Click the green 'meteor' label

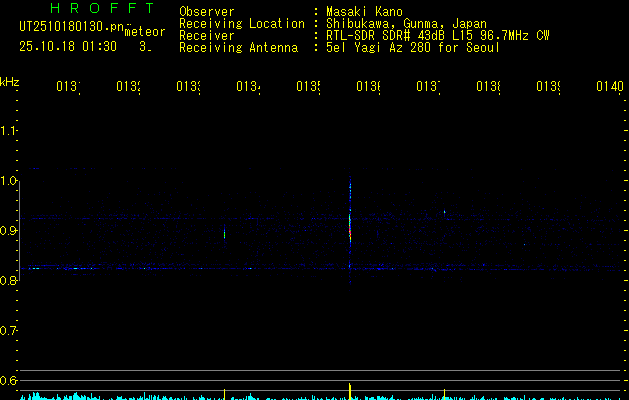coord(145,32)
